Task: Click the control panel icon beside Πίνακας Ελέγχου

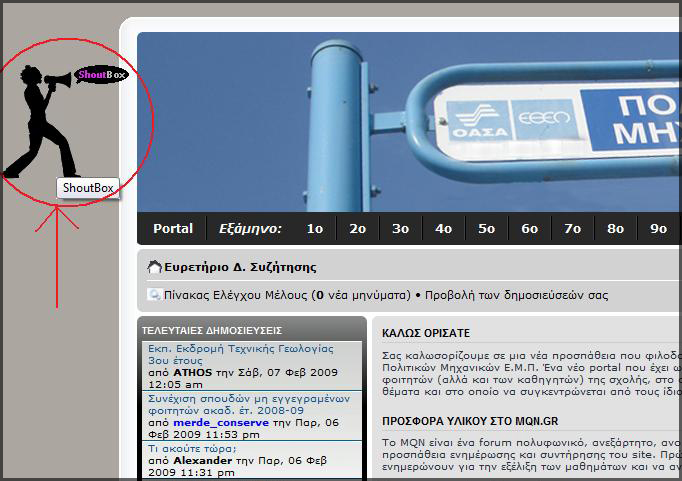Action: [x=154, y=295]
